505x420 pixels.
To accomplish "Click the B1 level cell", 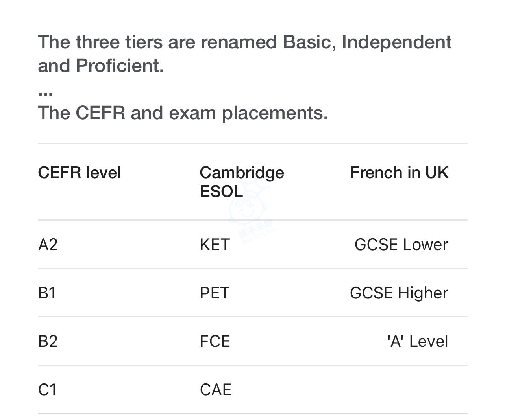I will 47,293.
